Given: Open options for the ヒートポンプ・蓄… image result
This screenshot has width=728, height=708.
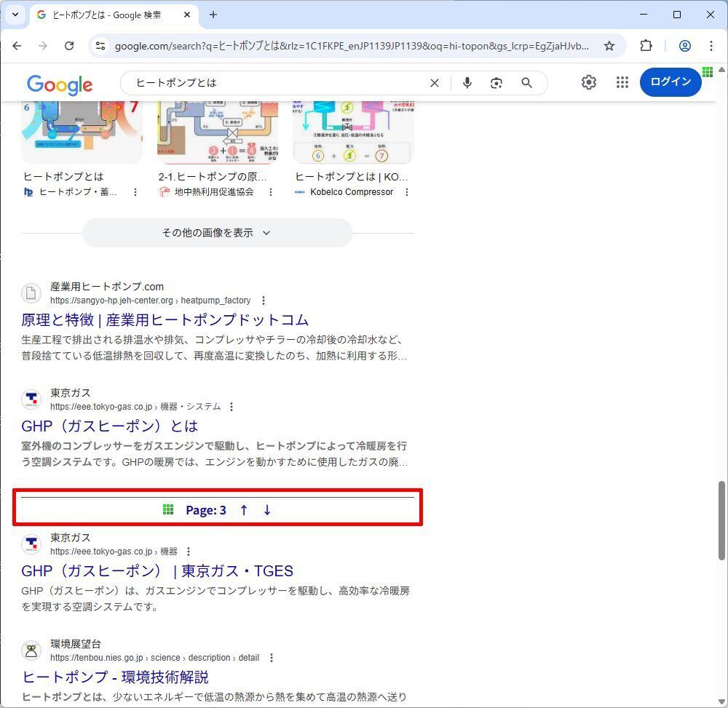Looking at the screenshot, I should click(135, 192).
